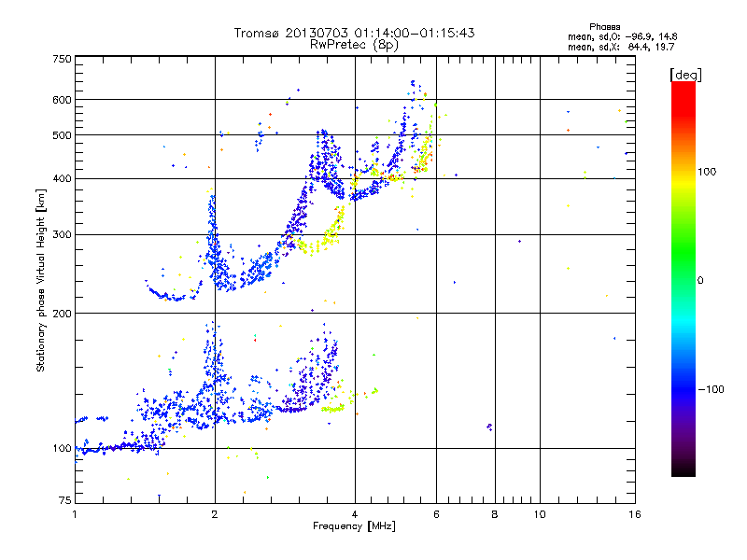747x560 pixels.
Task: Click the '[deg]' colorbar unit label
Action: click(x=685, y=75)
